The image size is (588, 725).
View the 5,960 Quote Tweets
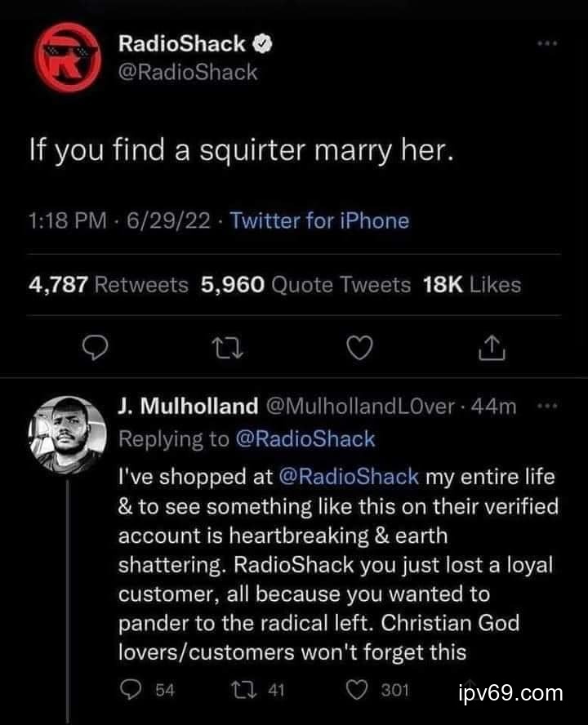tap(305, 284)
